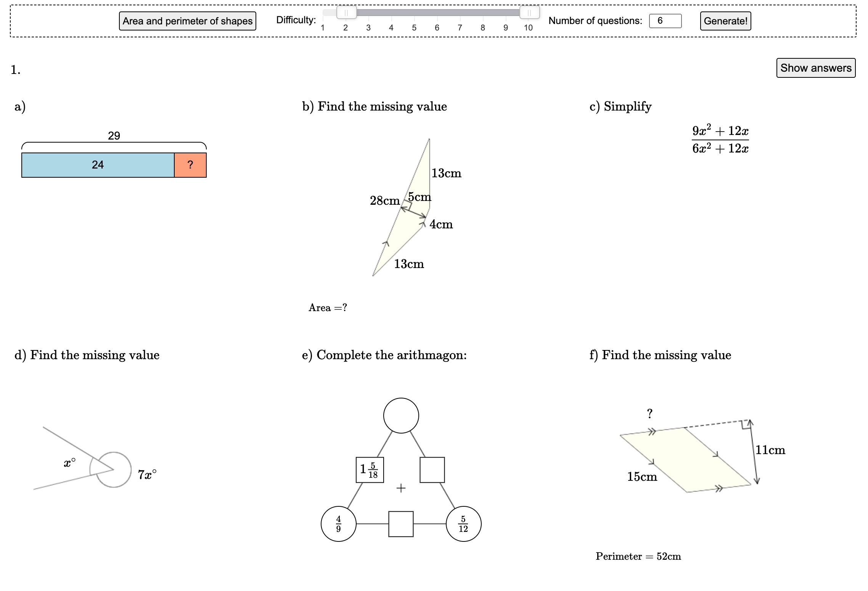Click the 28cm label on the trapezium
The width and height of the screenshot is (868, 591).
385,201
